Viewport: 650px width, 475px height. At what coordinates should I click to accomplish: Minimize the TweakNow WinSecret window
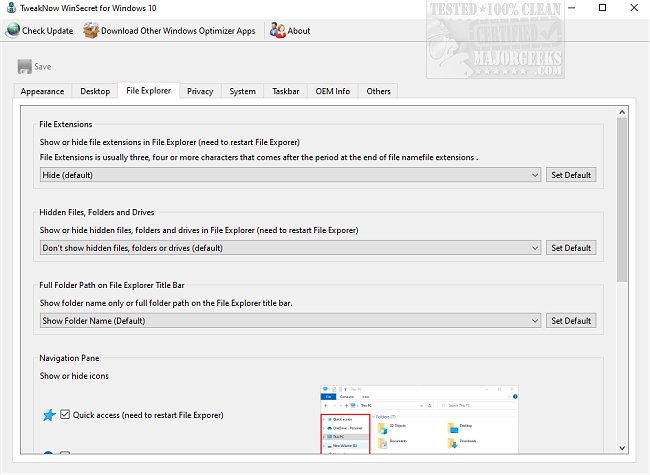(571, 7)
